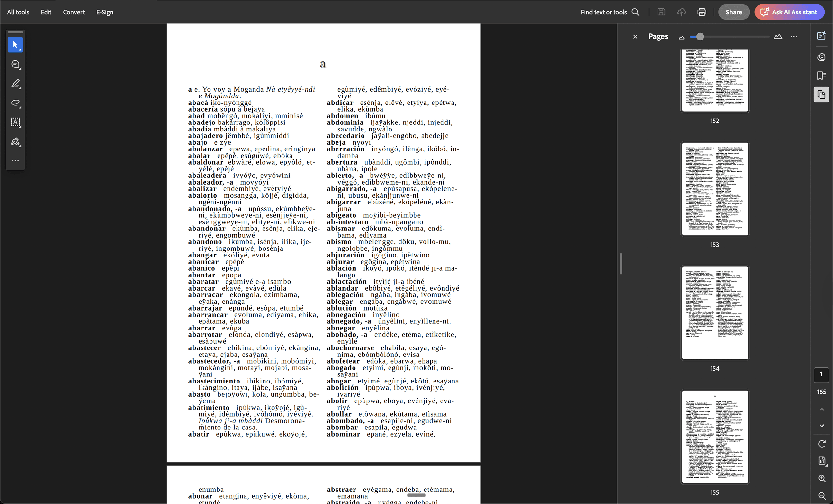Viewport: 833px width, 504px height.
Task: Open the Ask AI Assistant
Action: pyautogui.click(x=789, y=12)
